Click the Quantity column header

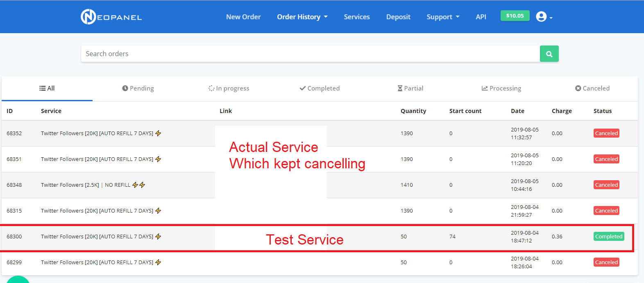[413, 111]
